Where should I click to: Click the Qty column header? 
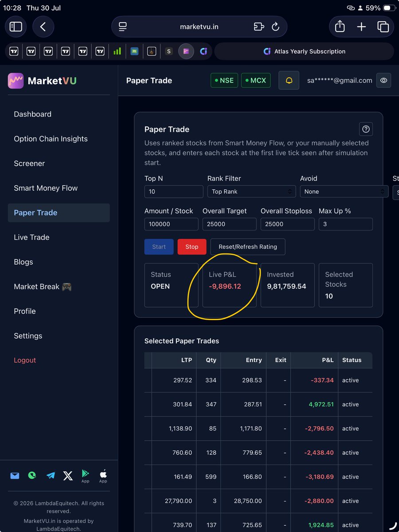point(211,360)
